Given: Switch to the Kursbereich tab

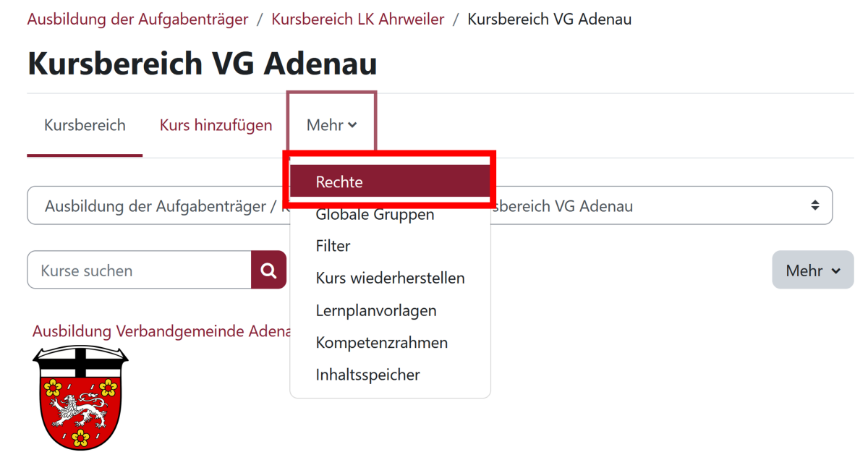Looking at the screenshot, I should (x=85, y=125).
